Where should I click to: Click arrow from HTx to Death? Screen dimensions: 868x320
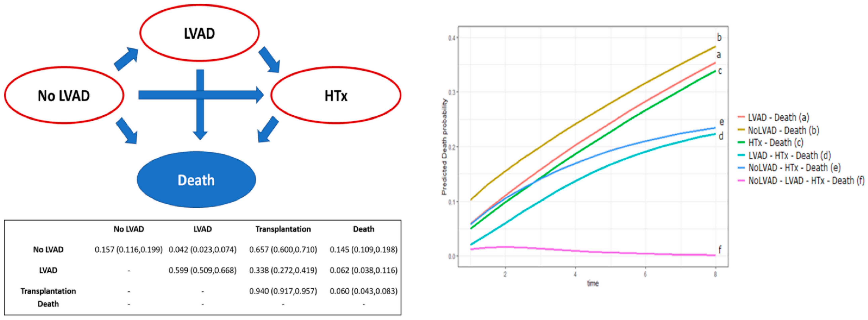268,129
